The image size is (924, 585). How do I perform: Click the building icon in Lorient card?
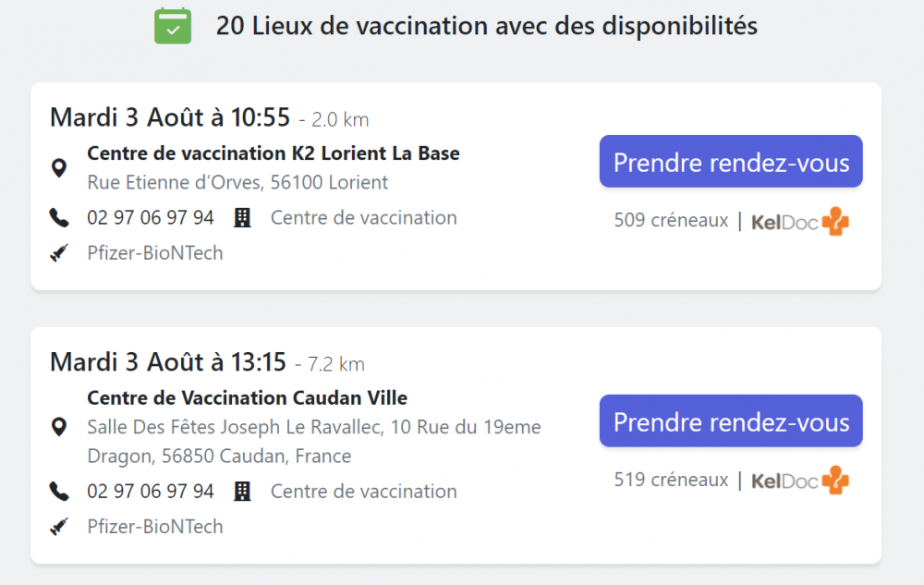tap(242, 218)
